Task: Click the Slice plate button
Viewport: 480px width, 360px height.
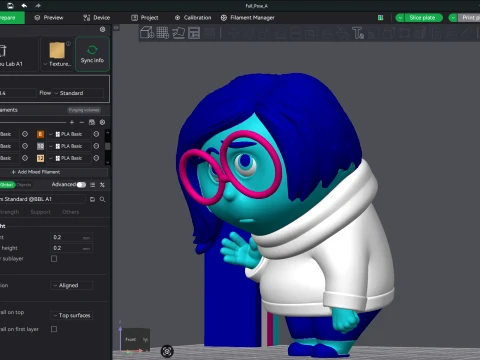Action: click(424, 18)
